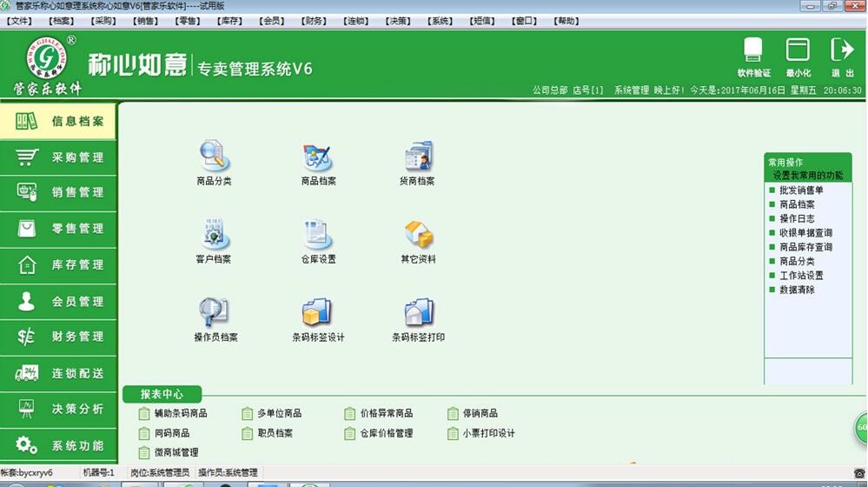Select 决策分析 in the sidebar
The height and width of the screenshot is (487, 868).
coord(58,409)
